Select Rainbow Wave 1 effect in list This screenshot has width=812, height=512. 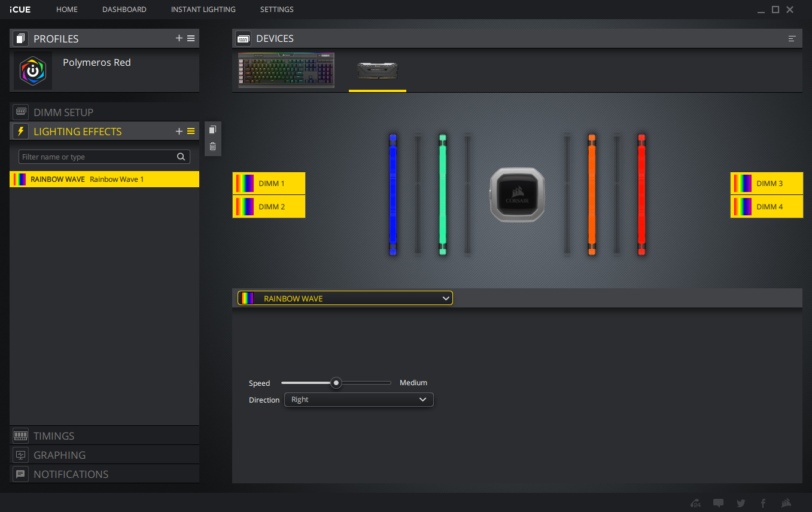pos(104,179)
